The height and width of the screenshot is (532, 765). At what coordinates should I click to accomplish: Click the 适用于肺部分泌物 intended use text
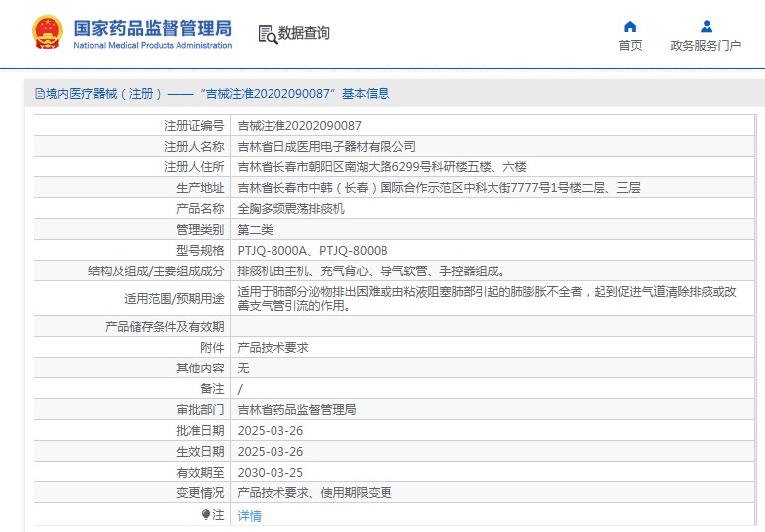point(487,299)
